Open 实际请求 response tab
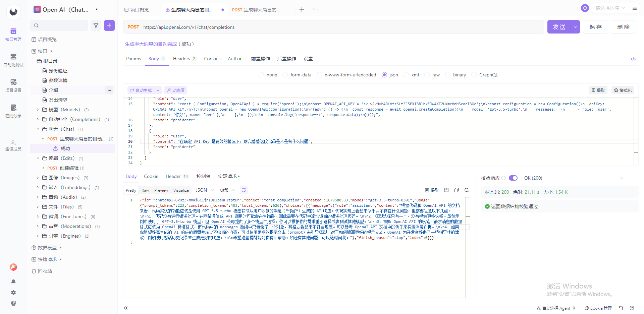The height and width of the screenshot is (314, 644). [229, 176]
